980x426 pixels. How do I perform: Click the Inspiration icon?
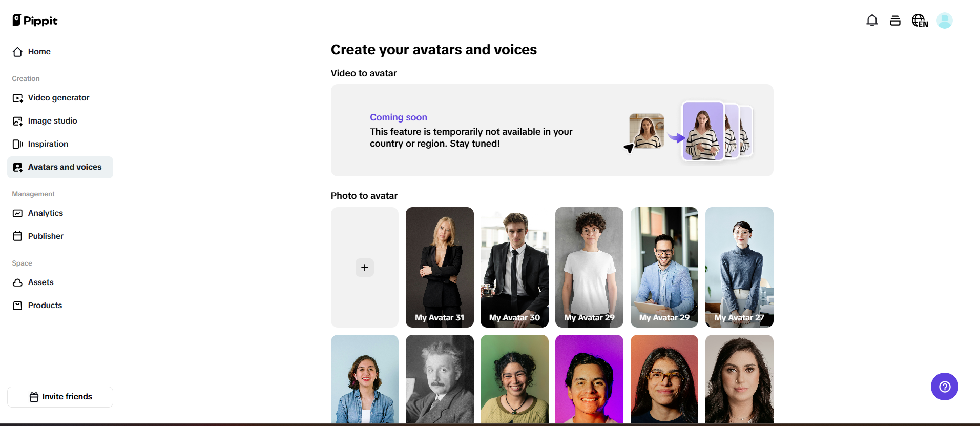(17, 144)
